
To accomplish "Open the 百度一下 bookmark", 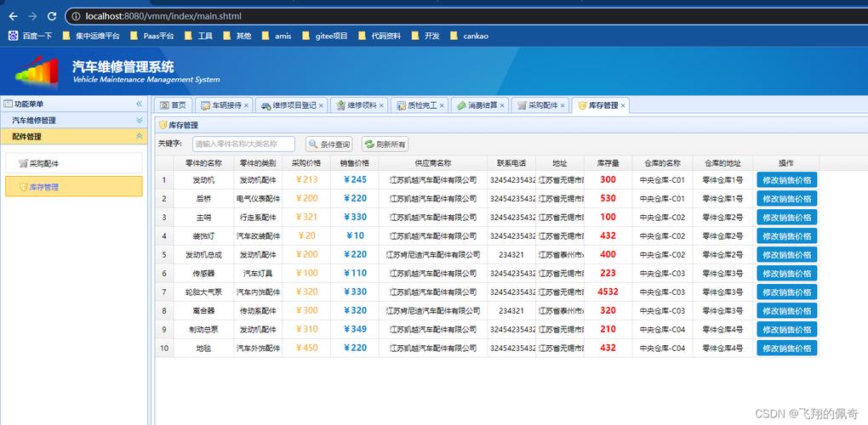I will (x=31, y=36).
